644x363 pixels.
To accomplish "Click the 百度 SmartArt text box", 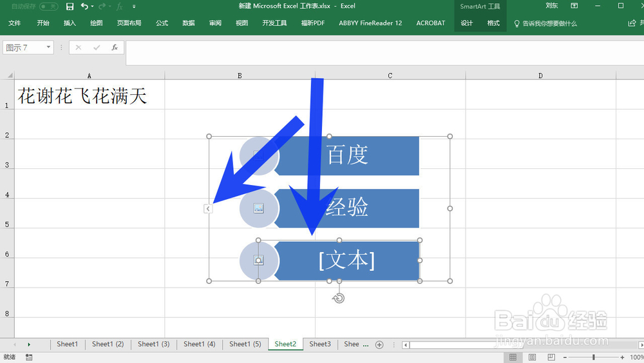I will (x=347, y=156).
